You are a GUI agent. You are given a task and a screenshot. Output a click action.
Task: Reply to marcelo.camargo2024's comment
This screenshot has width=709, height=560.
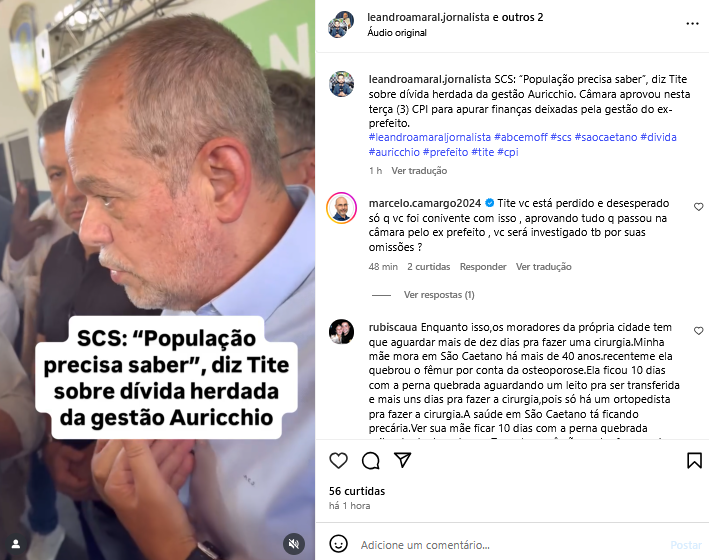point(483,266)
